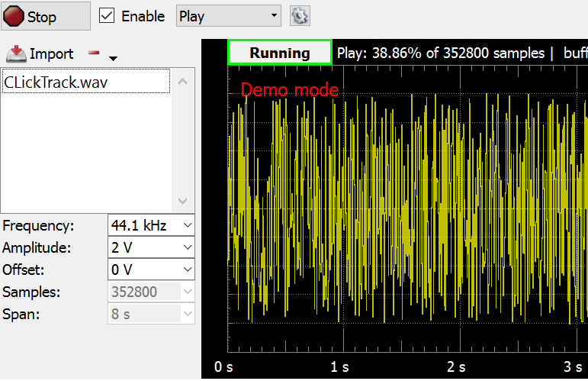Expand the Amplitude 2 V dropdown
This screenshot has width=588, height=381.
(x=152, y=247)
